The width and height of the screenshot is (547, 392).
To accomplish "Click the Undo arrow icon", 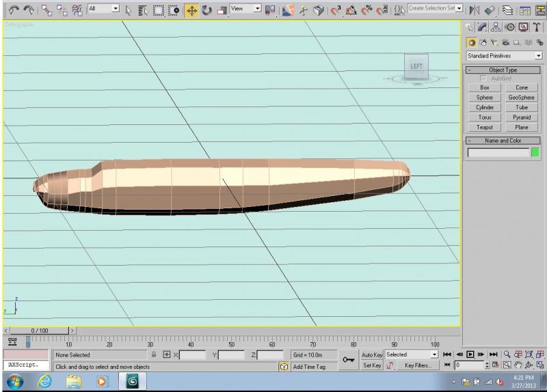I will pos(14,10).
